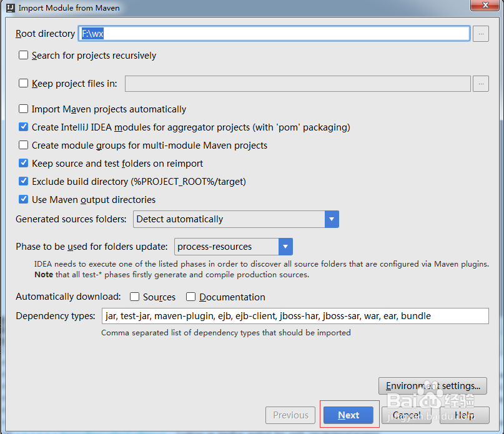Uncheck Exclude build directory option
Viewport: 504px width, 434px height.
point(23,181)
